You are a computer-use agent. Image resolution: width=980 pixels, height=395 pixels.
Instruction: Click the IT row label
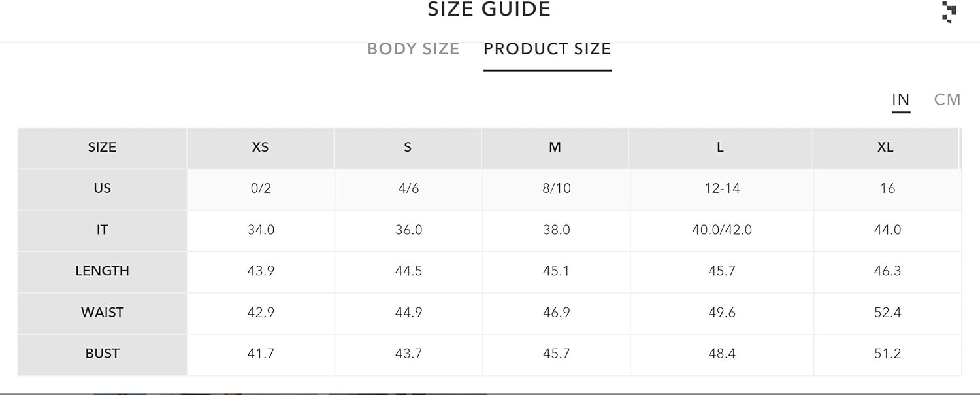[102, 230]
